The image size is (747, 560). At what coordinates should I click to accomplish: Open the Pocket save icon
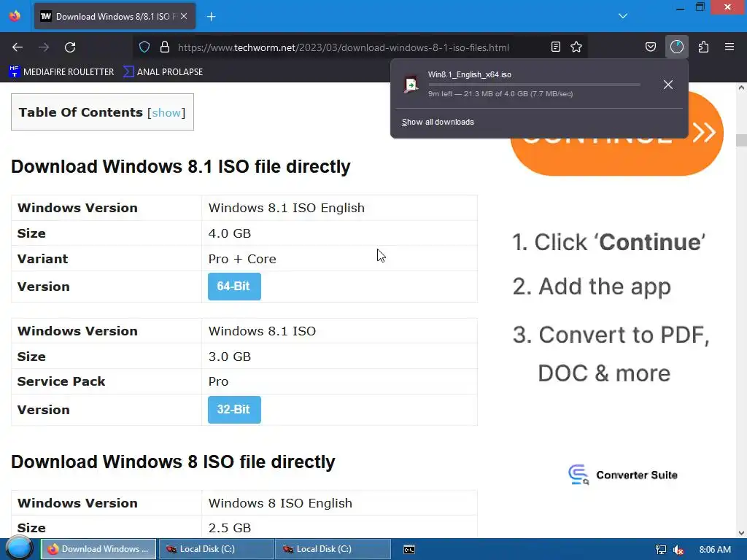point(650,47)
